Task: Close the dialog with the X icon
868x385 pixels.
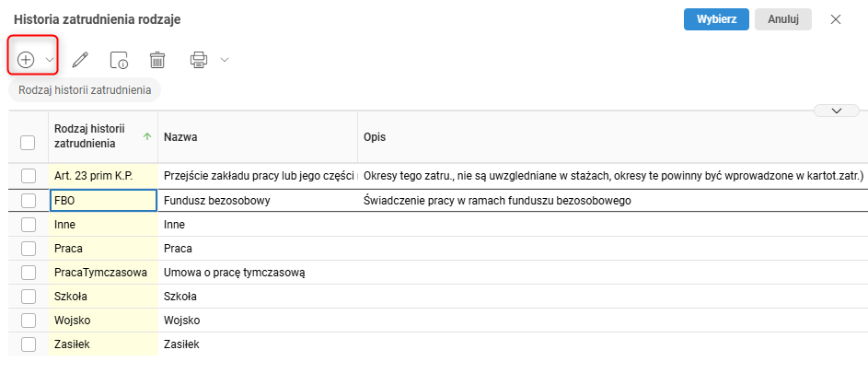Action: point(836,19)
